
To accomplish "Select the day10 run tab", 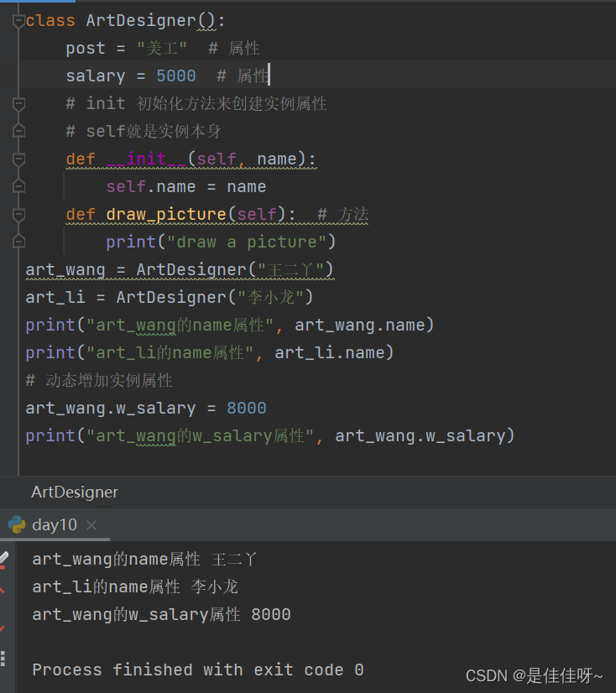I will [55, 524].
